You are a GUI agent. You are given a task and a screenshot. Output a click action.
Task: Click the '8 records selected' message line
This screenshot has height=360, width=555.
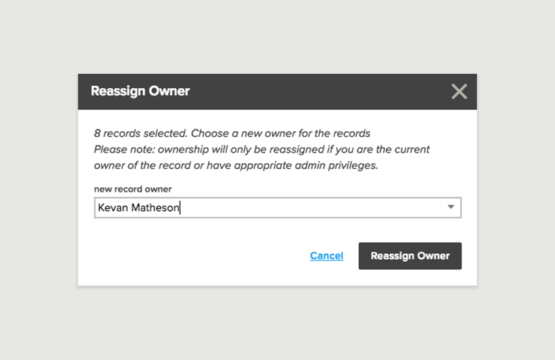pyautogui.click(x=232, y=133)
